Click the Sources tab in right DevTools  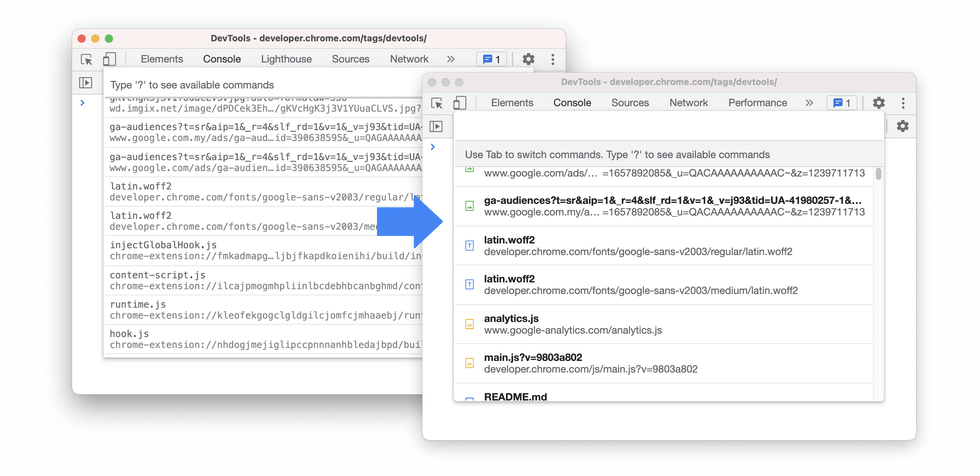point(631,102)
